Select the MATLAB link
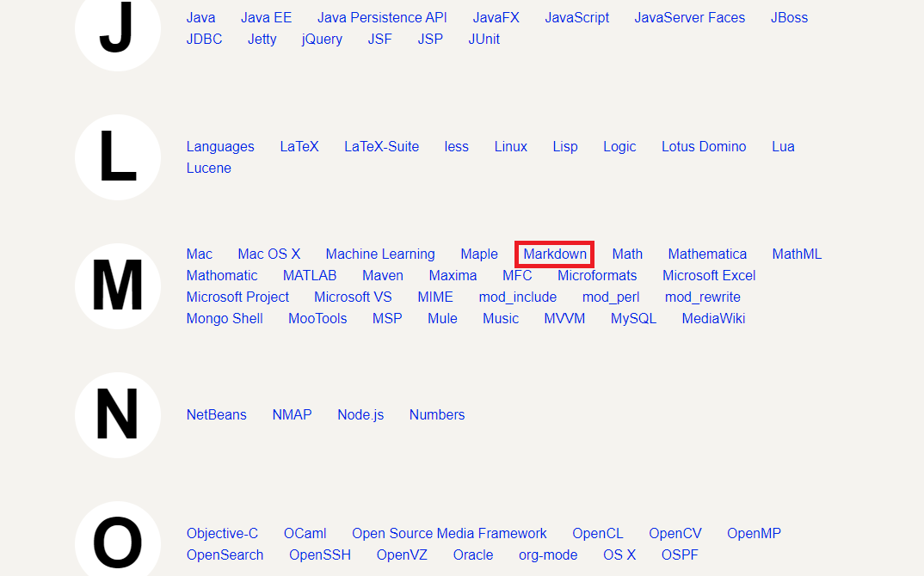This screenshot has width=924, height=576. pyautogui.click(x=310, y=276)
